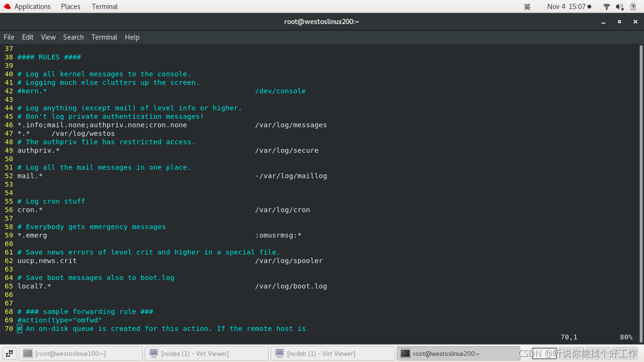Click the '#### RULES ####' line
The height and width of the screenshot is (362, 644).
pos(49,57)
